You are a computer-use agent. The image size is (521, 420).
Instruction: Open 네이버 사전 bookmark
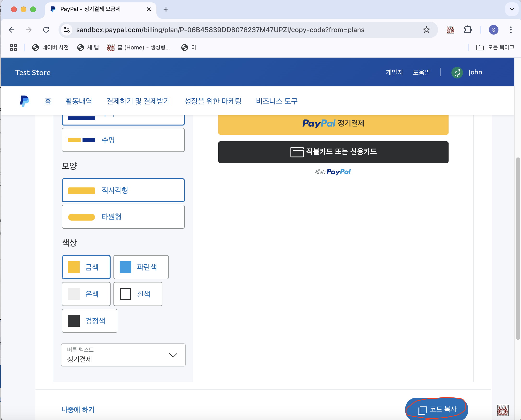click(x=50, y=48)
